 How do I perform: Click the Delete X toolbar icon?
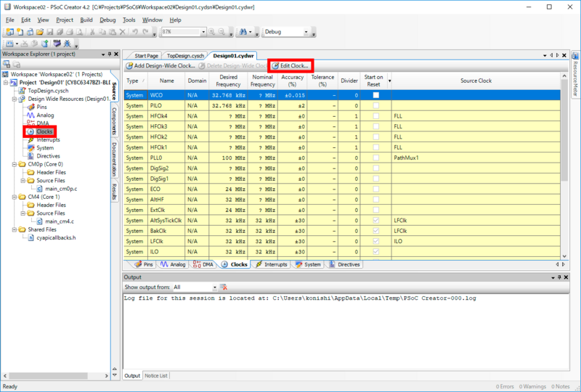pos(122,32)
